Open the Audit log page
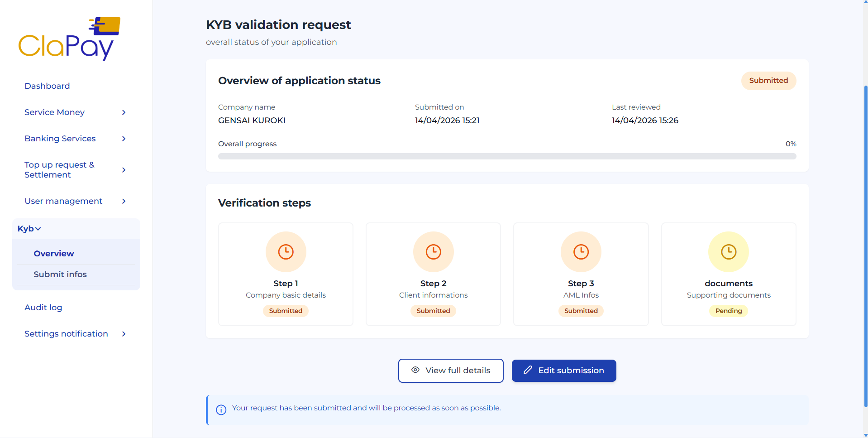868x438 pixels. point(43,307)
